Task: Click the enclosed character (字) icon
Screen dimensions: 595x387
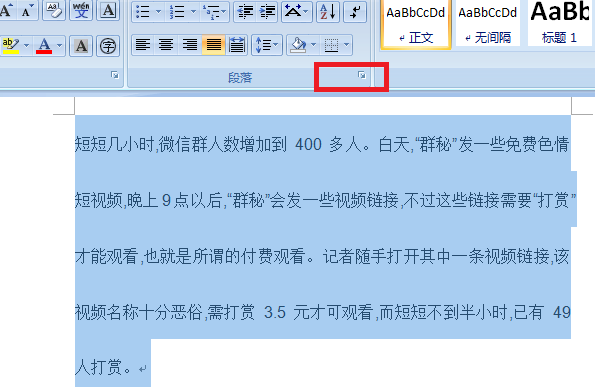Action: click(108, 46)
